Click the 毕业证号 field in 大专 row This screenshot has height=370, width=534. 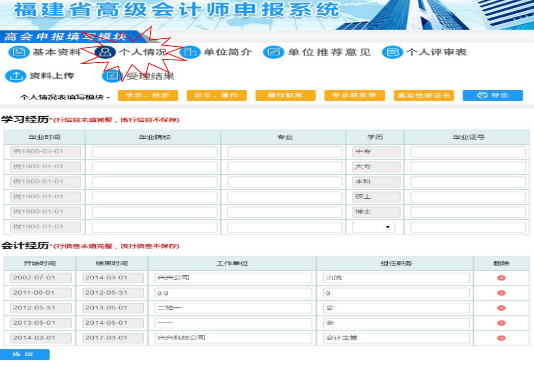(x=468, y=167)
